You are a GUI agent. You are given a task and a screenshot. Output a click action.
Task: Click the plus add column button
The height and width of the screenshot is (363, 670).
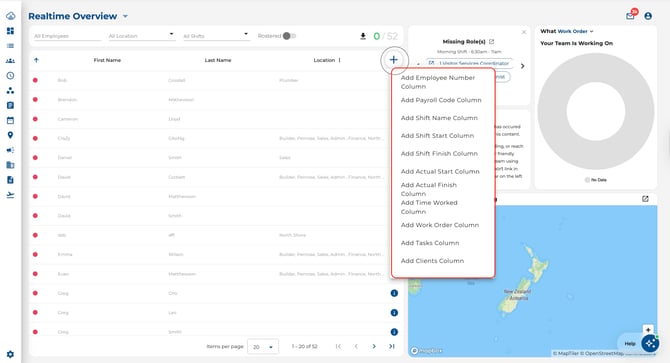click(394, 60)
